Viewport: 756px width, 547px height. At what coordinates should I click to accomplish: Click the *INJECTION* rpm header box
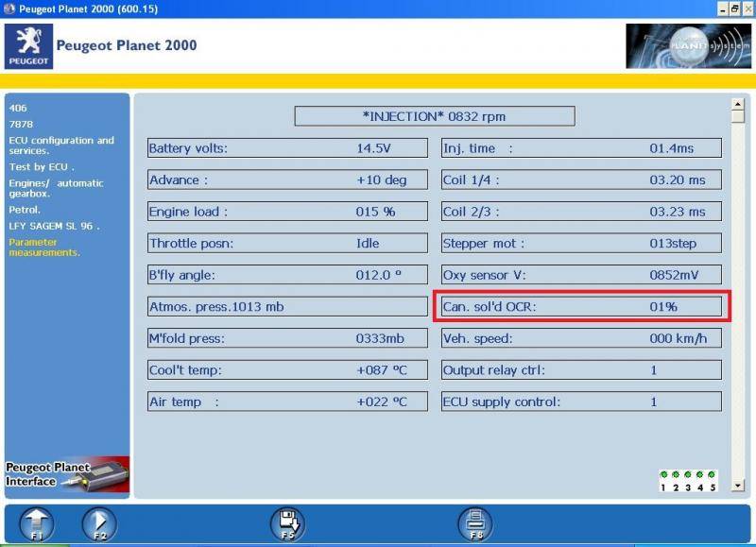pos(435,116)
